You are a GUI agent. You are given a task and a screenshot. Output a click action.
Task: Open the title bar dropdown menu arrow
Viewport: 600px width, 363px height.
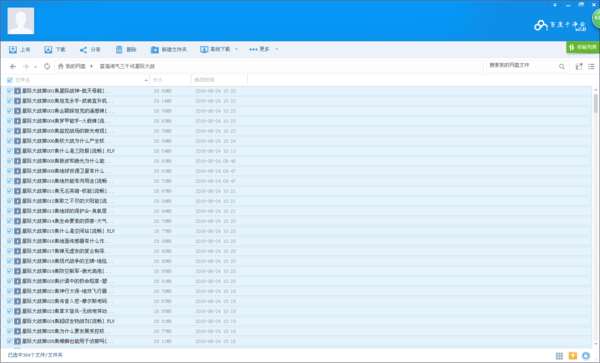pyautogui.click(x=555, y=5)
